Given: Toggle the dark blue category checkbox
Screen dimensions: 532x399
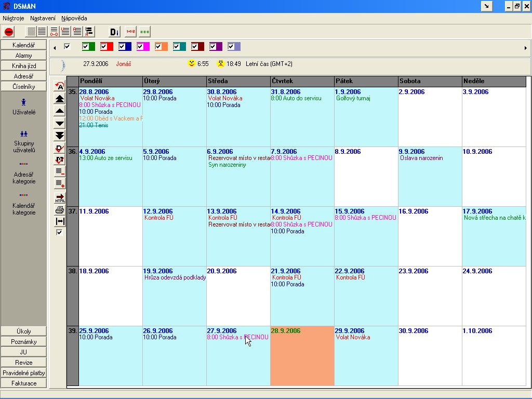Looking at the screenshot, I should pos(122,46).
